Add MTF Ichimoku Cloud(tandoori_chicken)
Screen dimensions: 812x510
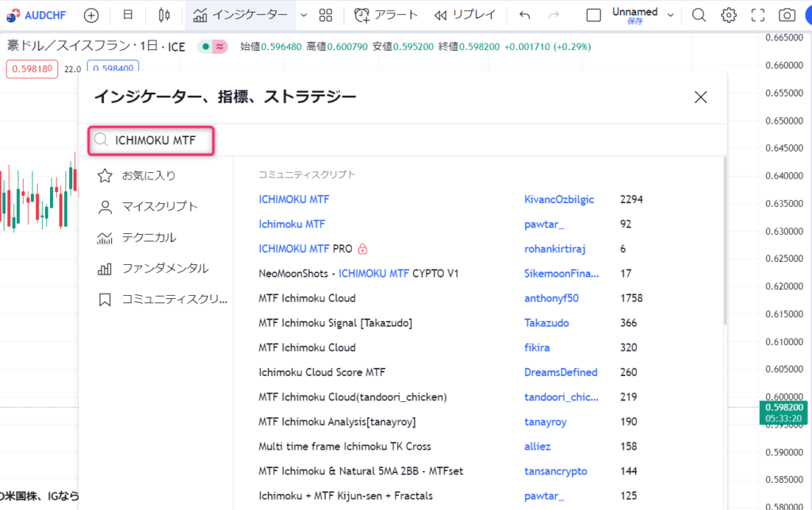click(x=352, y=397)
